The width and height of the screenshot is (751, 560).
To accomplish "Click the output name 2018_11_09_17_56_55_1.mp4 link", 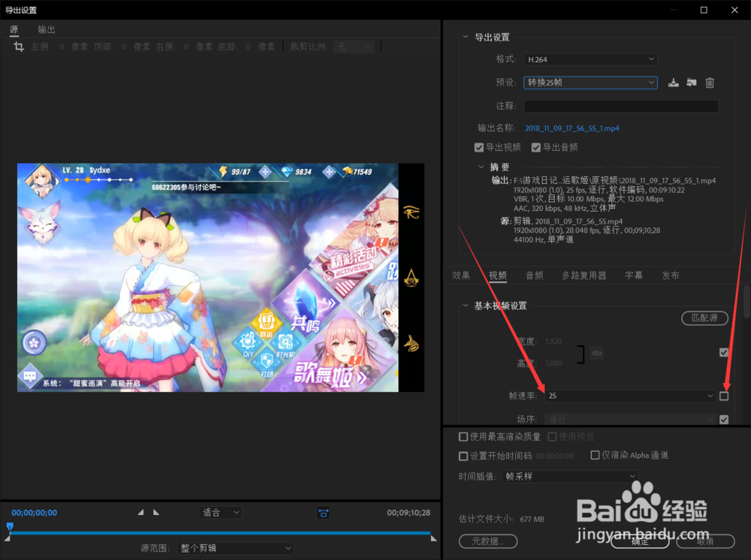I will point(572,128).
